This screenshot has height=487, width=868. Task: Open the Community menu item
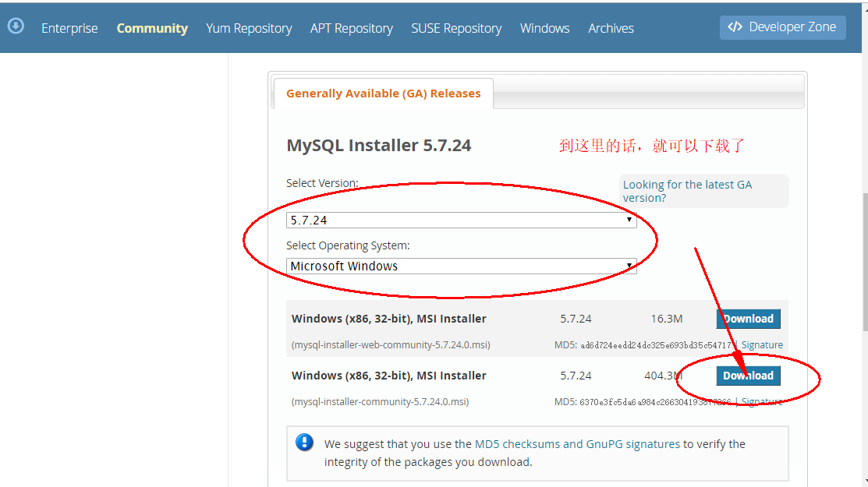pos(152,28)
